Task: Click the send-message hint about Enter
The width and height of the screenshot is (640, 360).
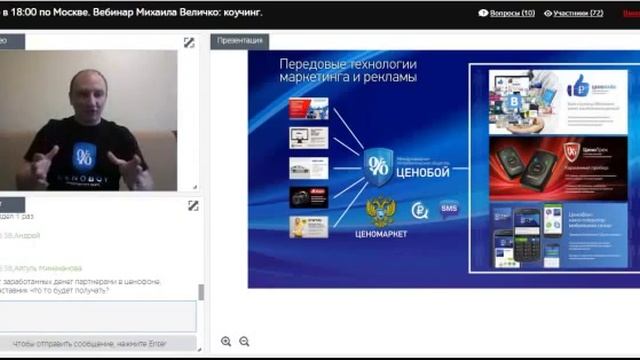Action: coord(90,344)
